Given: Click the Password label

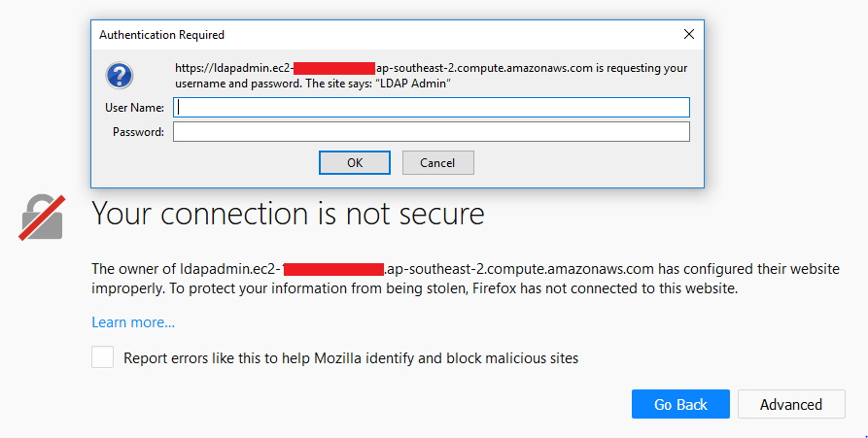Looking at the screenshot, I should [x=138, y=132].
